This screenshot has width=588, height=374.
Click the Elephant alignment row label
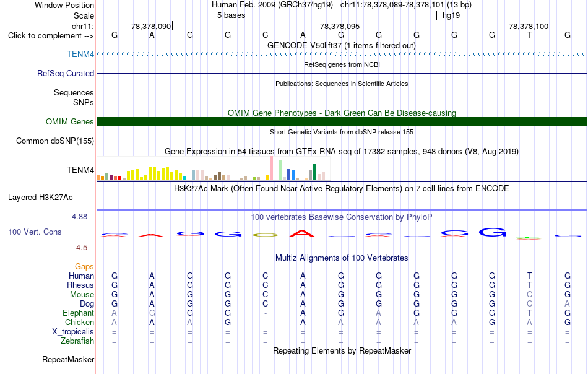coord(78,313)
